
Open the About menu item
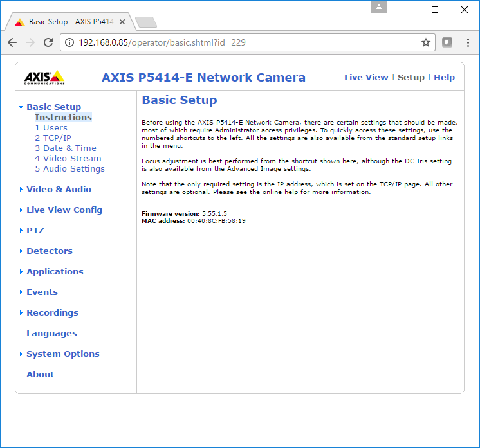pyautogui.click(x=41, y=374)
